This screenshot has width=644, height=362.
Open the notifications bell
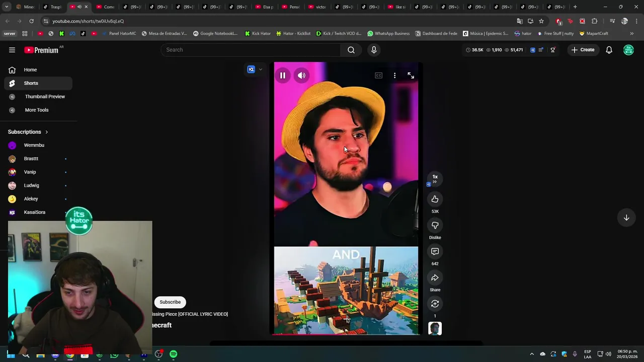pyautogui.click(x=609, y=50)
